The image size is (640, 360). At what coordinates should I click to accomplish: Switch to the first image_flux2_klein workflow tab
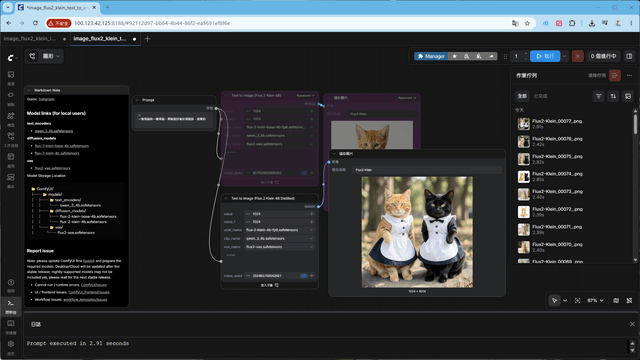point(30,39)
